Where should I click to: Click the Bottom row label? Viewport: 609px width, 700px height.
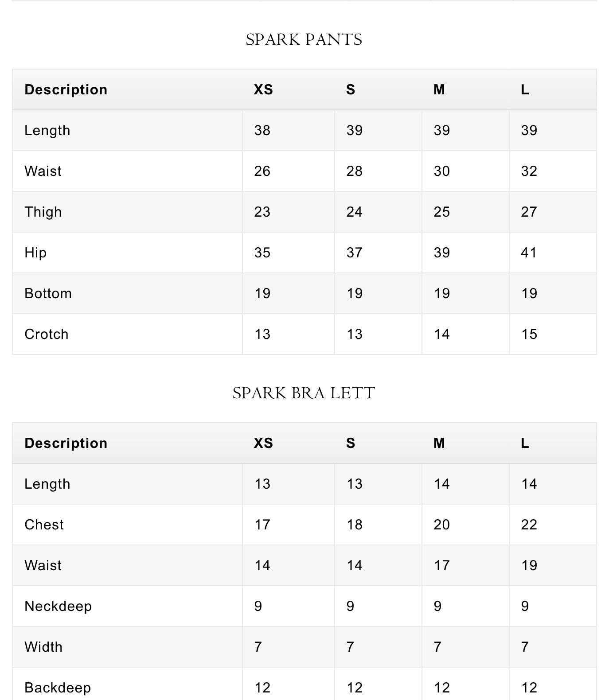pos(48,294)
